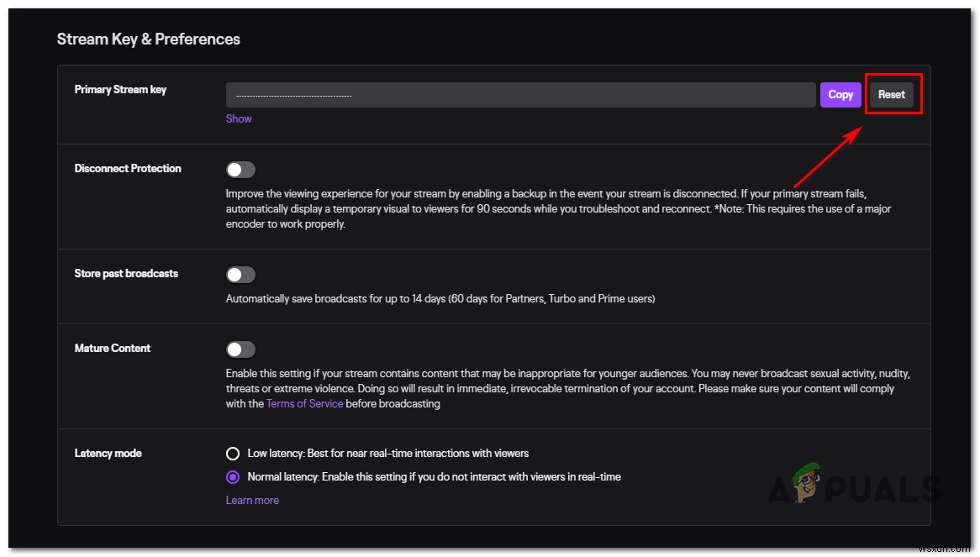This screenshot has width=980, height=557.
Task: Click the Disconnect Protection label
Action: click(128, 168)
